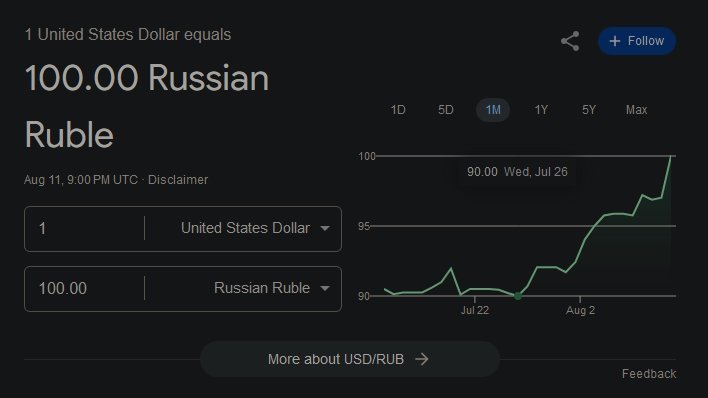Select the 5D chart range
The width and height of the screenshot is (708, 398).
click(445, 110)
